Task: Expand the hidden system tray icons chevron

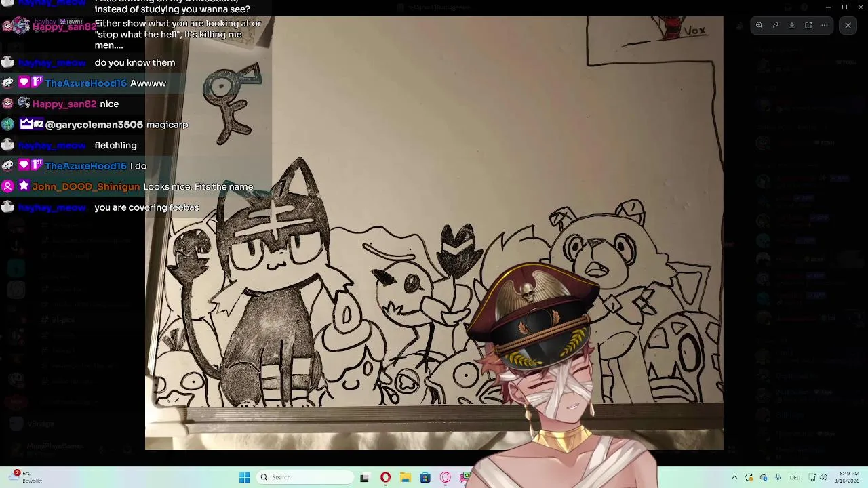Action: tap(734, 477)
